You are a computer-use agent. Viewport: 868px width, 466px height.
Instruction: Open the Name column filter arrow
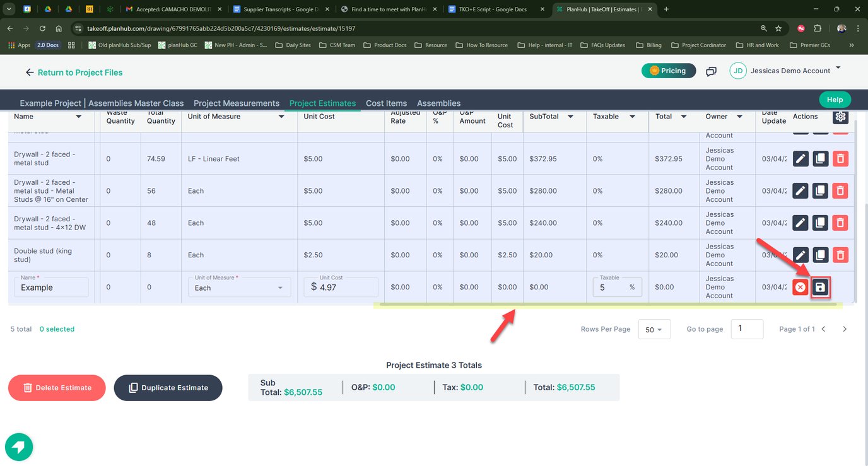point(78,117)
